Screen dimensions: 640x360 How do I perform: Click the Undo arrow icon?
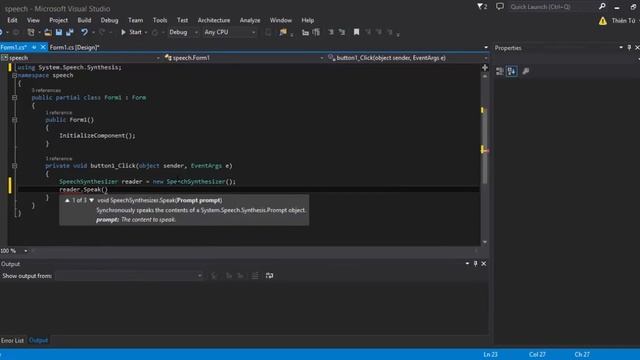point(84,32)
